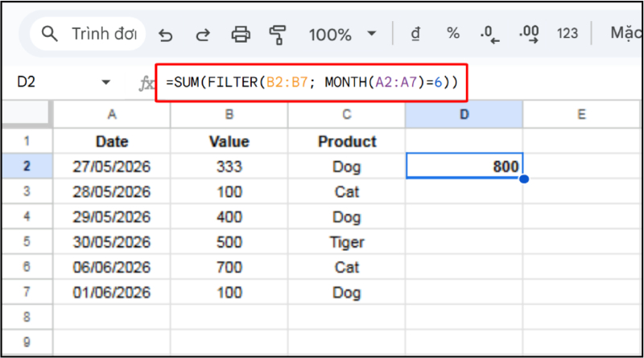Viewport: 644px width, 358px height.
Task: Open the font dropdown labeled Mặc
Action: click(620, 34)
